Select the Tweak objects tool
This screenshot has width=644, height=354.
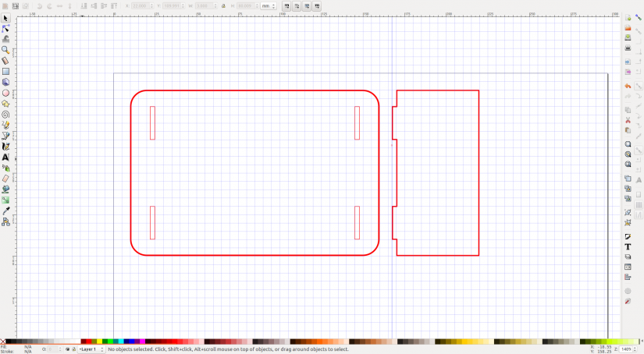pos(5,40)
